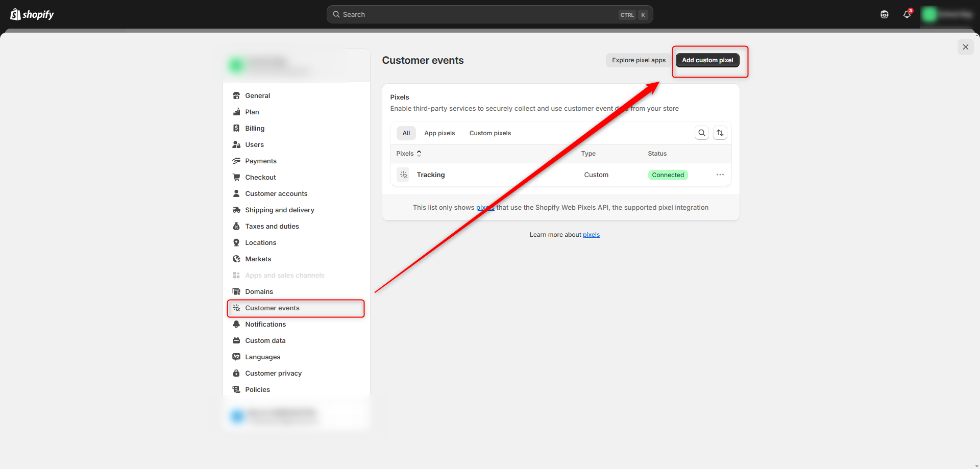Image resolution: width=980 pixels, height=469 pixels.
Task: Select the All pixels filter
Action: (406, 133)
